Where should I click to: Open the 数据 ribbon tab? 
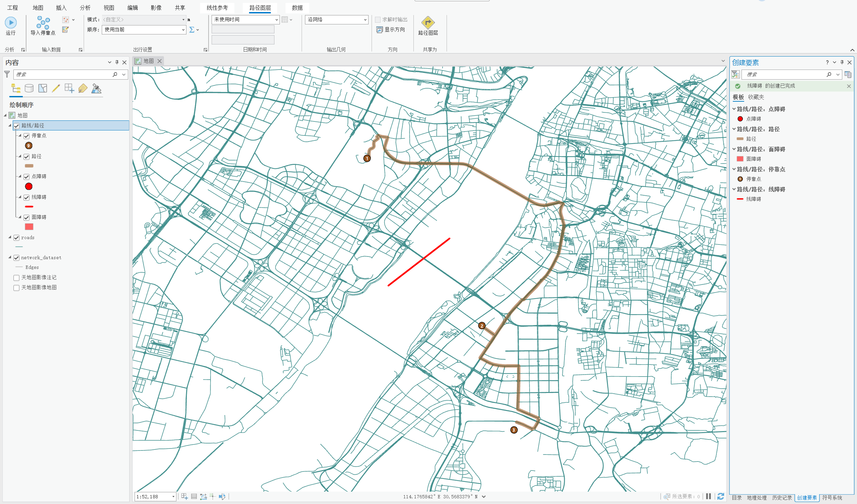[x=297, y=8]
